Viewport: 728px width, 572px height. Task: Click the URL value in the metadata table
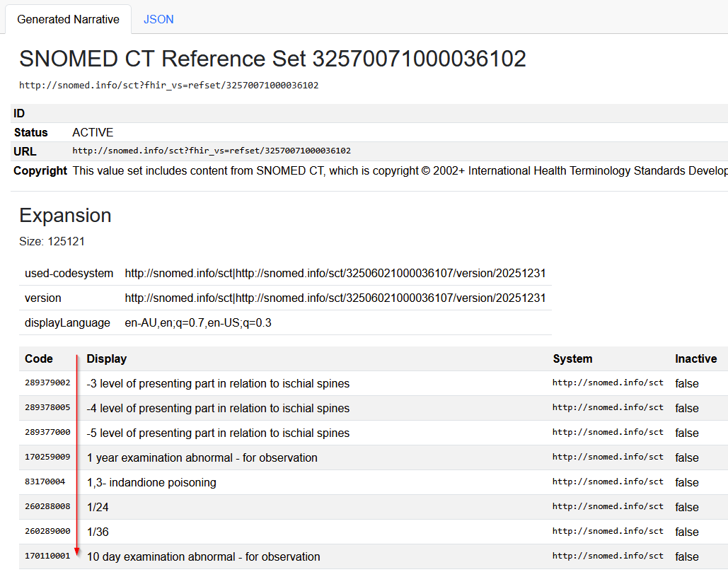[x=212, y=151]
